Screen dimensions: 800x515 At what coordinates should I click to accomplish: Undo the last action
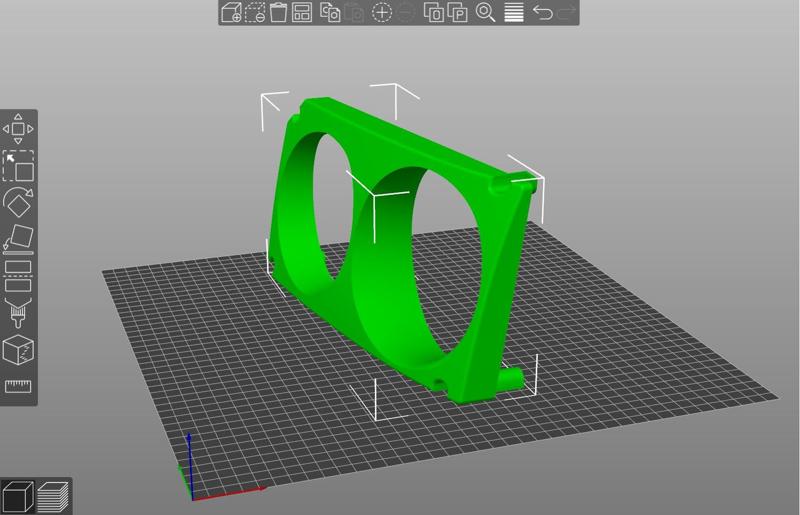[x=542, y=12]
